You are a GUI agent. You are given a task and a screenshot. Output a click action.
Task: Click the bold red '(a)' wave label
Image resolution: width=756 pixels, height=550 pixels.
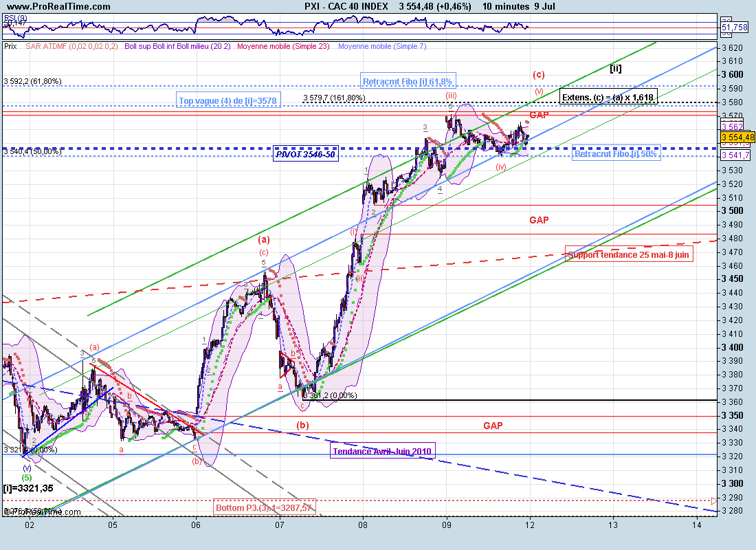coord(264,239)
